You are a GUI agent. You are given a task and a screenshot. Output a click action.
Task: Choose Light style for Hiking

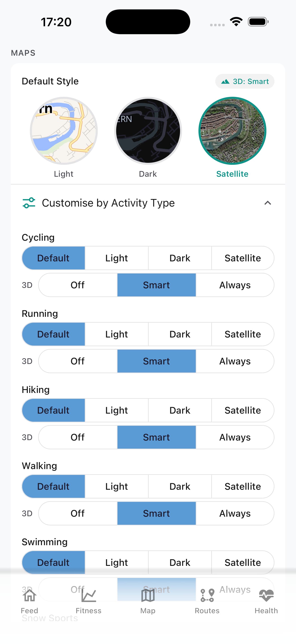tap(117, 410)
